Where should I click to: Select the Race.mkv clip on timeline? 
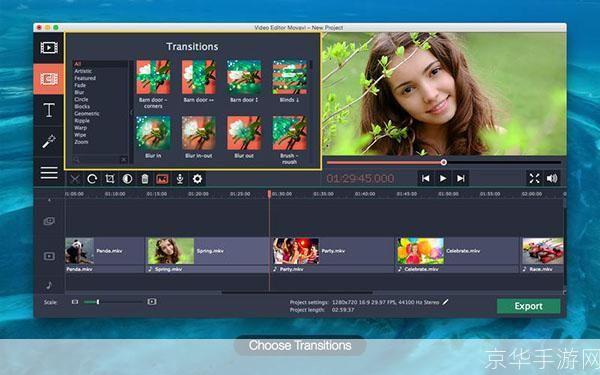(x=543, y=251)
